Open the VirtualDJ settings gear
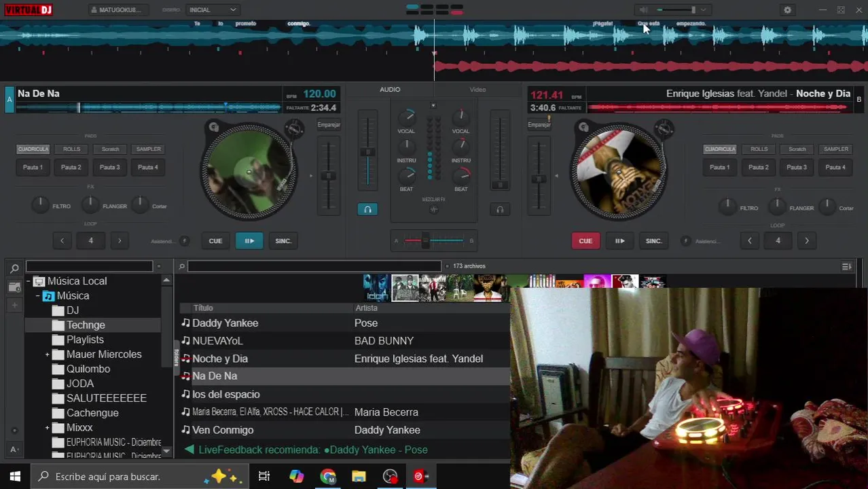This screenshot has height=489, width=868. coord(787,10)
